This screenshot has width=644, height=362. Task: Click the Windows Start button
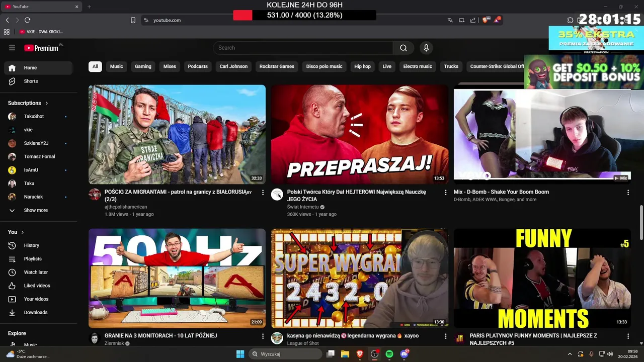240,354
